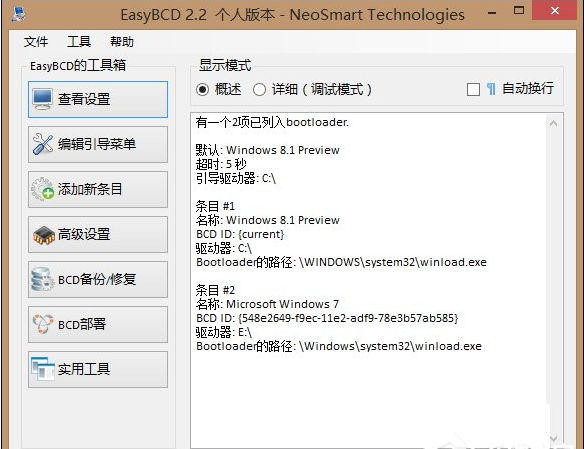Open 添加新条目 page
The image size is (584, 449).
click(98, 190)
